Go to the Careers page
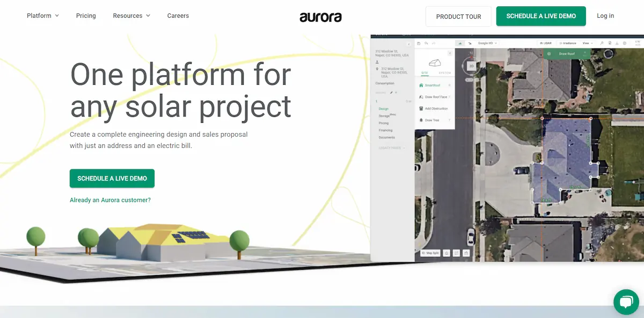The image size is (644, 318). click(x=178, y=16)
